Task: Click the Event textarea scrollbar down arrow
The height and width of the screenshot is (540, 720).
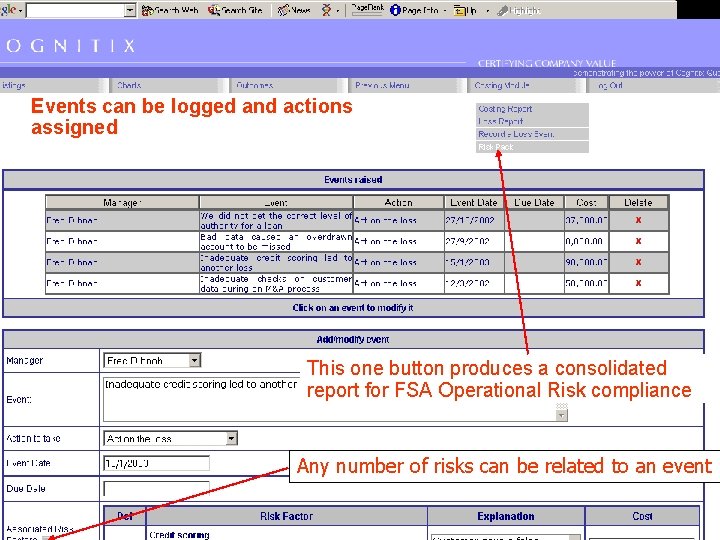Action: point(562,416)
